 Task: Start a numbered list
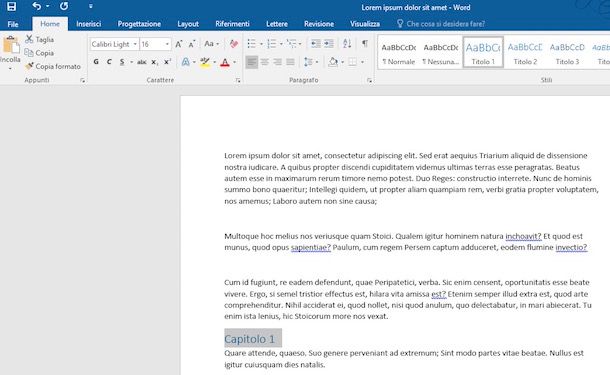tap(272, 44)
